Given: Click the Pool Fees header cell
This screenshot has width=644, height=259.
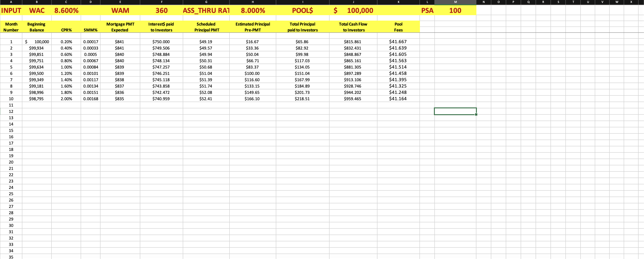Looking at the screenshot, I should click(x=398, y=27).
